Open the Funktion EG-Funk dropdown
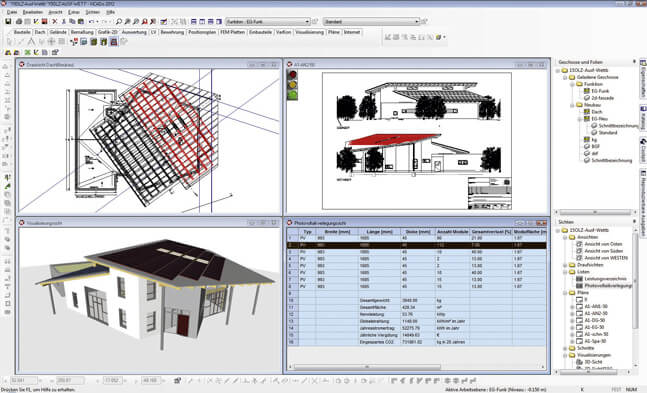647x393 pixels. 267,21
